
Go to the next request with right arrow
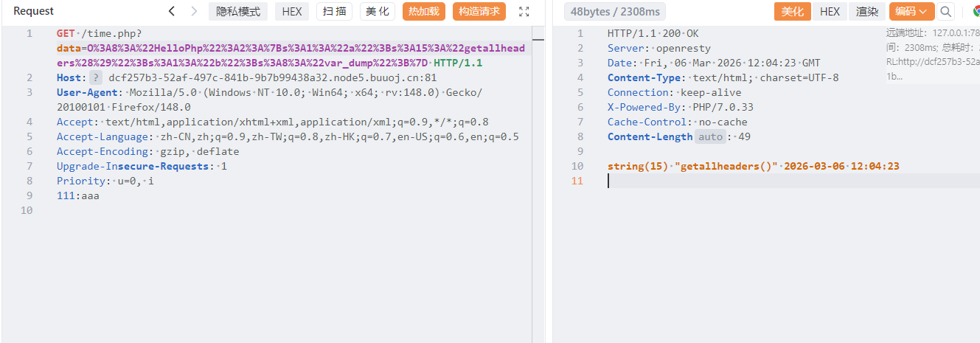click(194, 11)
